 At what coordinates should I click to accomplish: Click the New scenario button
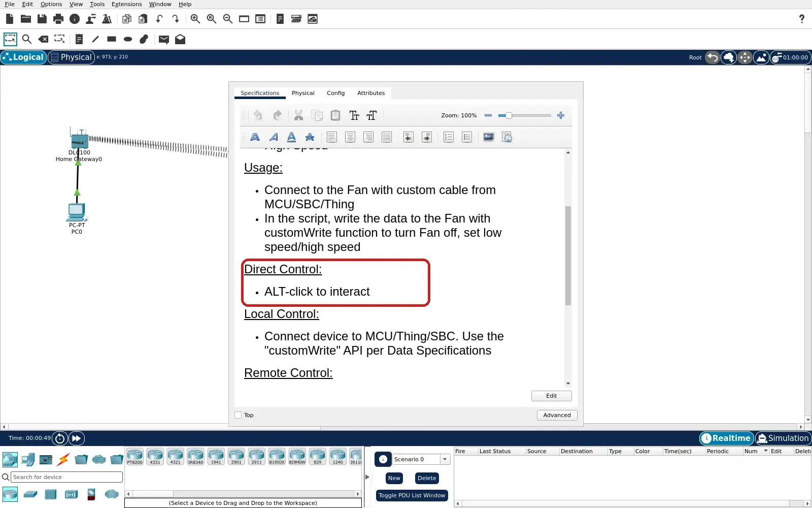pyautogui.click(x=394, y=478)
